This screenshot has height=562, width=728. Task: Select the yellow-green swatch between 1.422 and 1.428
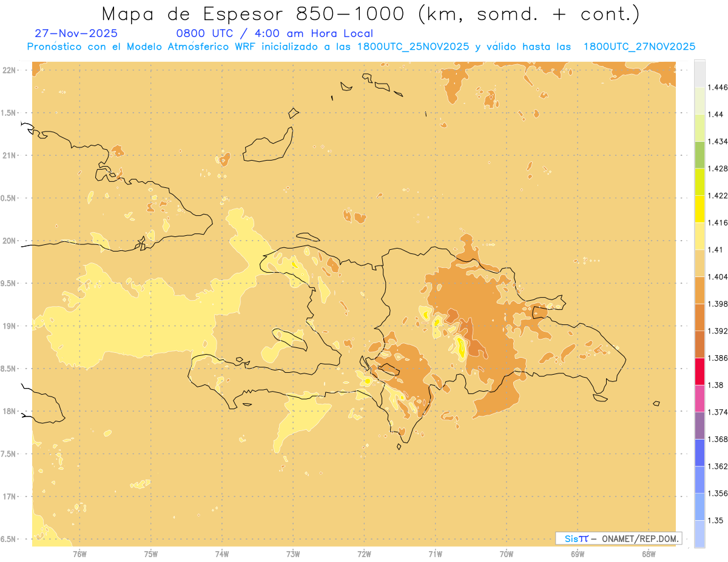tap(699, 182)
